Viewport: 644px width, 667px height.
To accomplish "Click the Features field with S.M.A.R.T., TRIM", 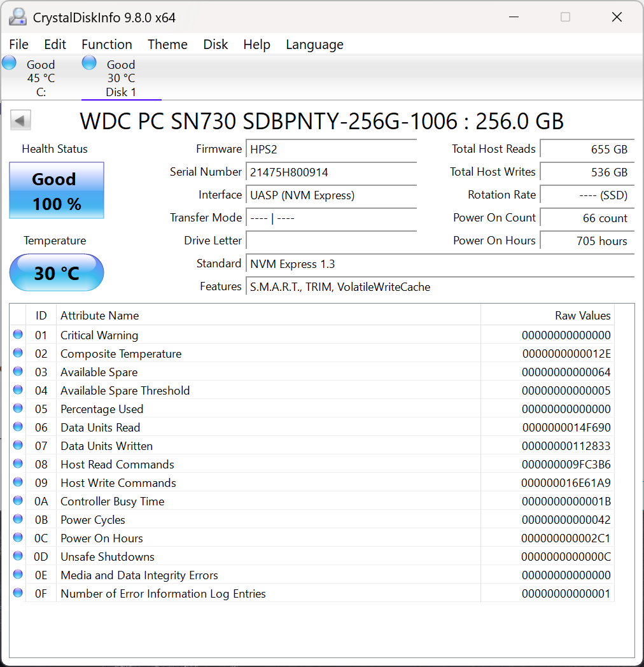I will [x=440, y=287].
